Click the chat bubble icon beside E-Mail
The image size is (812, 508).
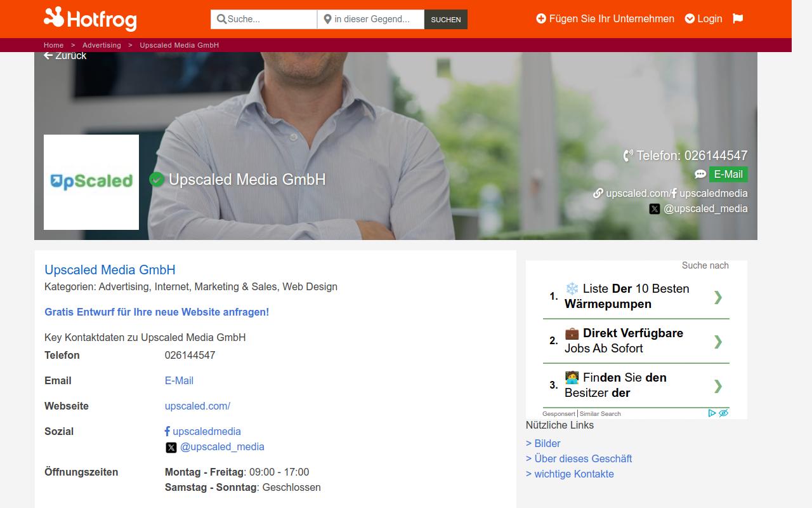pos(700,173)
